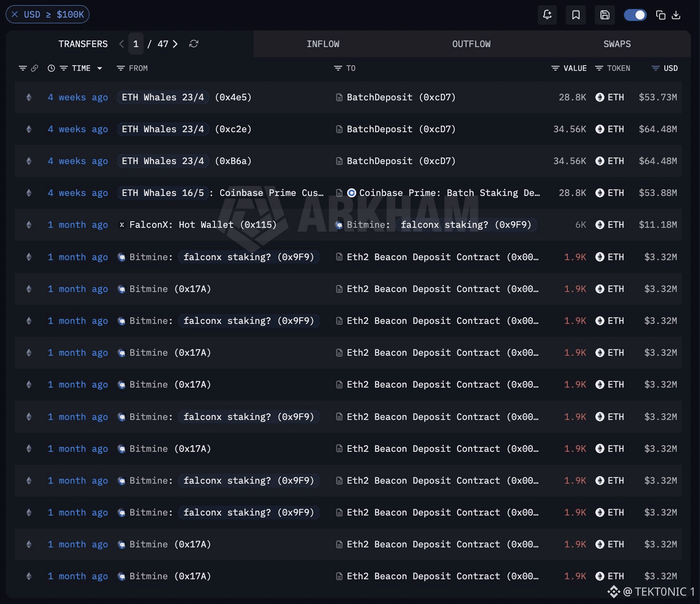
Task: Open FalconX: Hot Wallet (0x115) address
Action: 203,224
